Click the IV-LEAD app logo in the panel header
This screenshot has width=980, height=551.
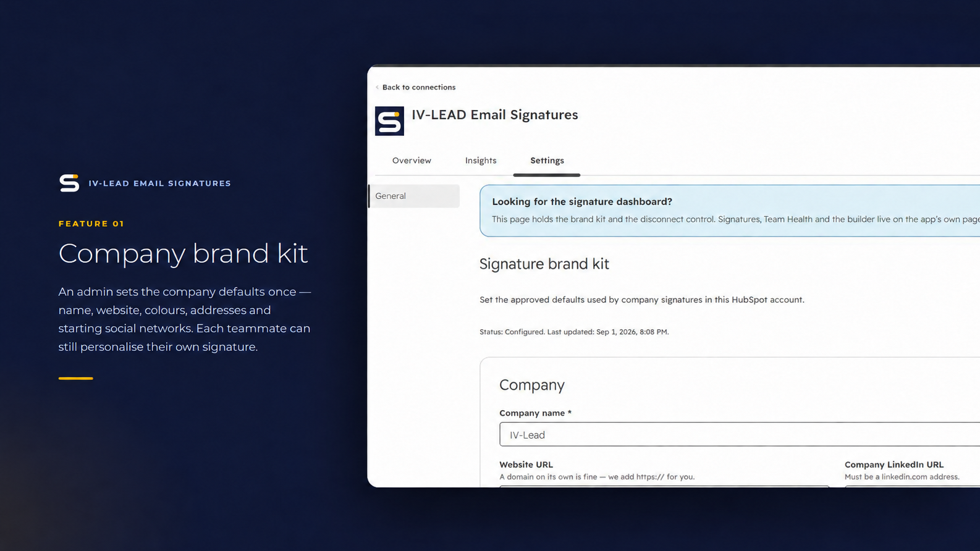pyautogui.click(x=389, y=121)
